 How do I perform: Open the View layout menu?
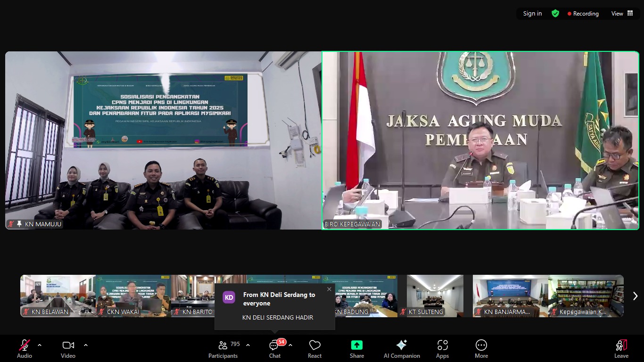[x=622, y=14]
